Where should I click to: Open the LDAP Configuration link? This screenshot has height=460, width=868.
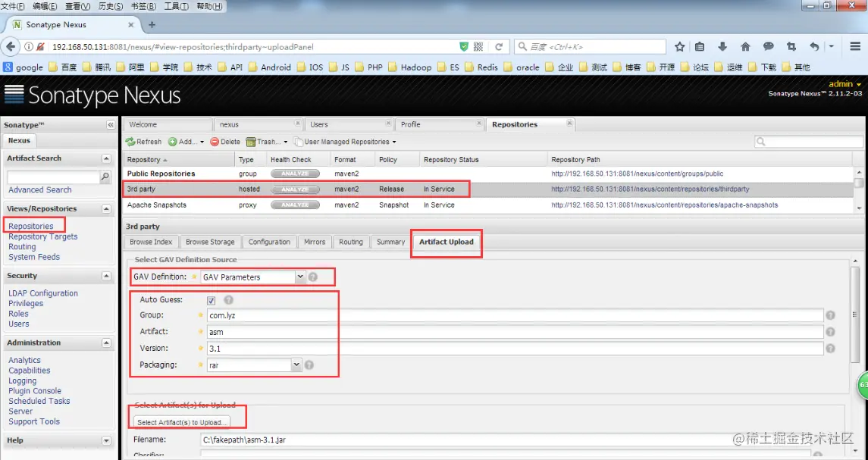click(43, 293)
